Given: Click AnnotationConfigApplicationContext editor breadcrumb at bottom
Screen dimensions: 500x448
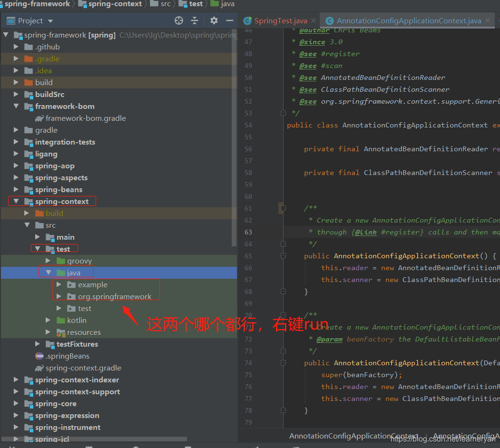Looking at the screenshot, I should [353, 436].
